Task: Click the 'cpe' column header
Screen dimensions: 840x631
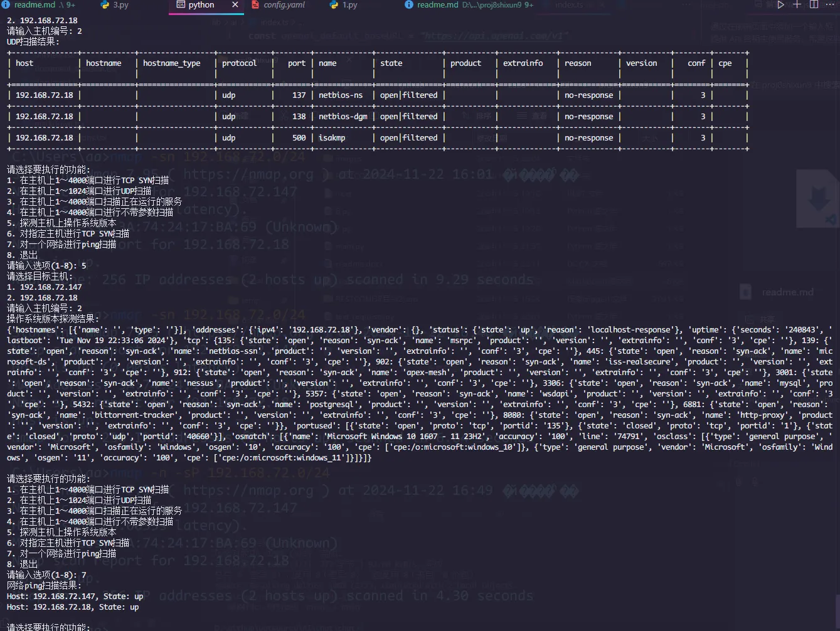Action: tap(725, 63)
